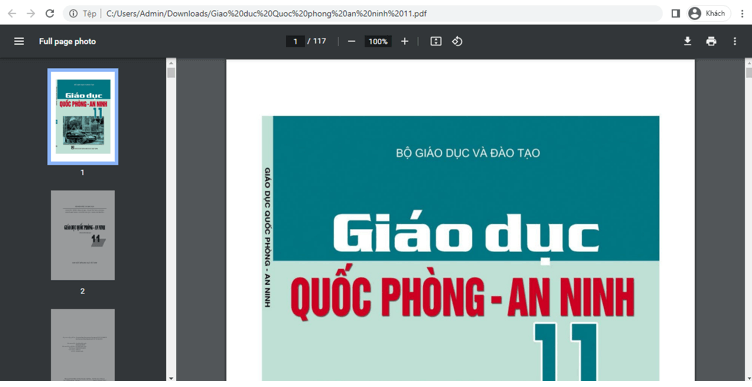The width and height of the screenshot is (752, 387).
Task: Click the vertical spine text on the cover
Action: (268, 237)
